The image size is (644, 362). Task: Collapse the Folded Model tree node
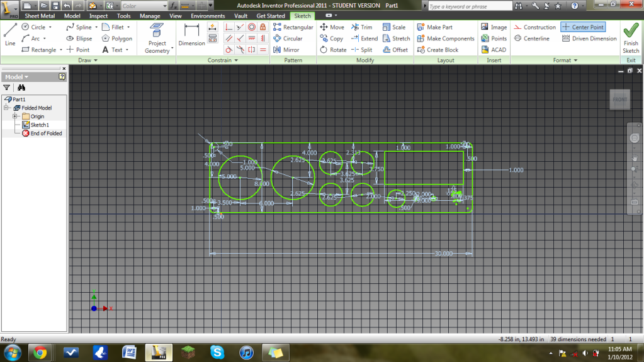pos(6,108)
